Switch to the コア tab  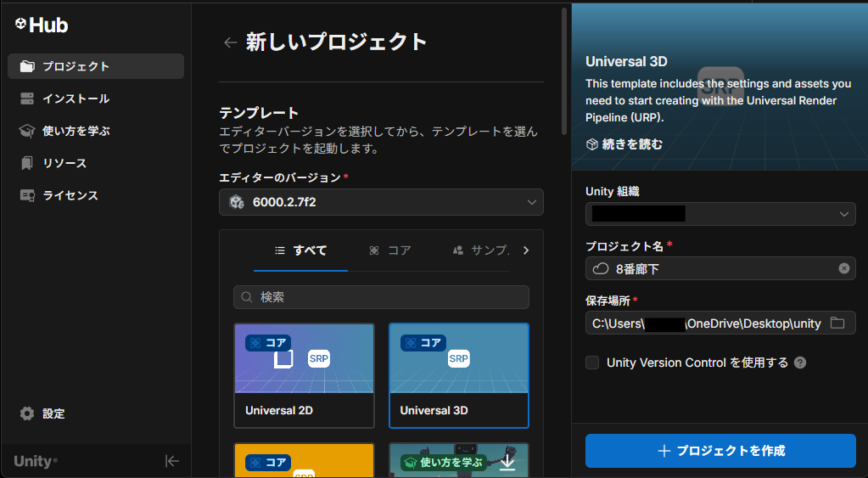390,250
